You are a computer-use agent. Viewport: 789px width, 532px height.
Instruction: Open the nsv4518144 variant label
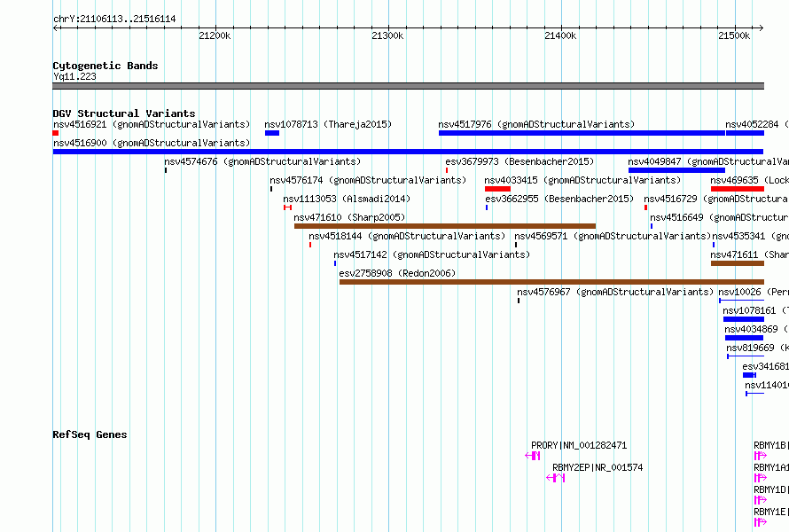click(407, 236)
